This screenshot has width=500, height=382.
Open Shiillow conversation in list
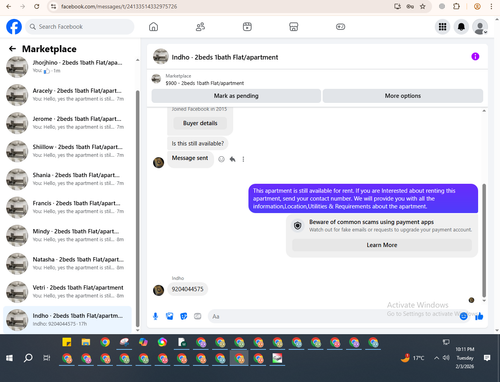[x=68, y=151]
